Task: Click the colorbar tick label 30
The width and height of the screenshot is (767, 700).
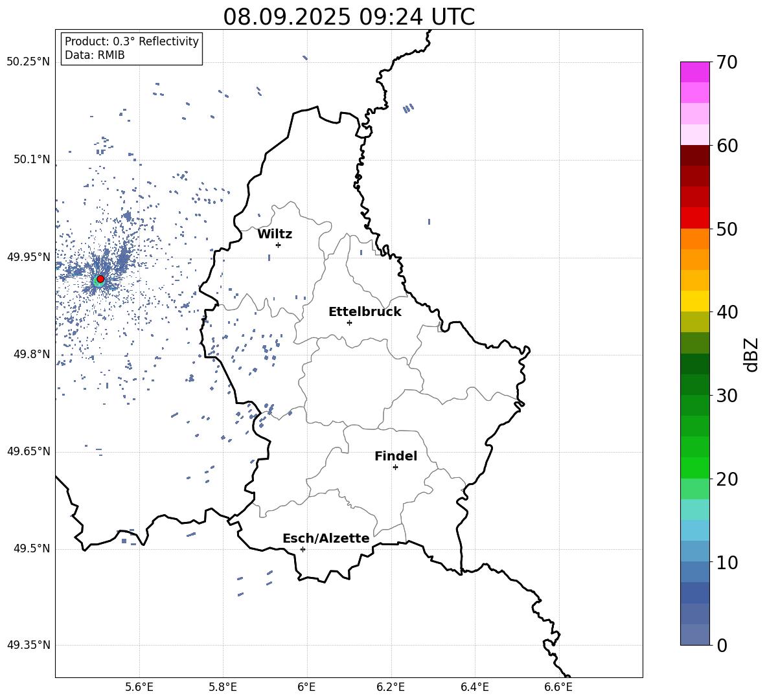Action: (x=726, y=396)
